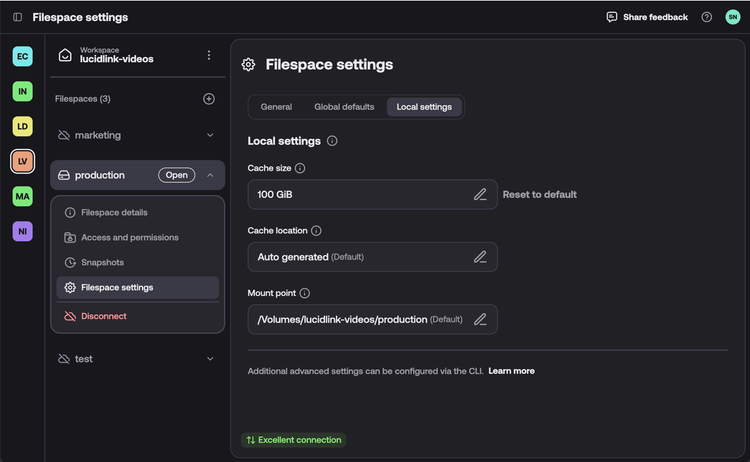This screenshot has width=750, height=462.
Task: Click the lucidlink-videos workspace name
Action: 117,59
